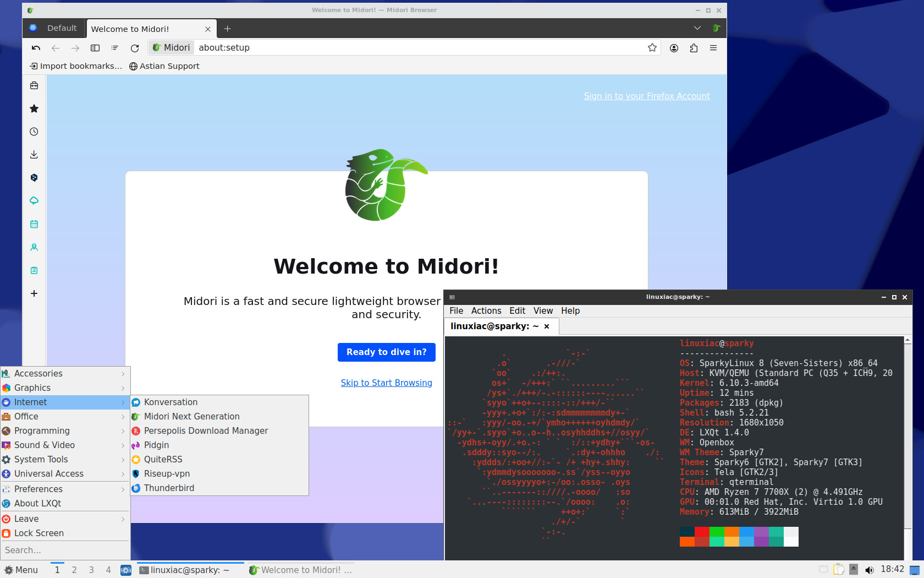Open View menu in qterminal
This screenshot has width=924, height=578.
pyautogui.click(x=543, y=311)
